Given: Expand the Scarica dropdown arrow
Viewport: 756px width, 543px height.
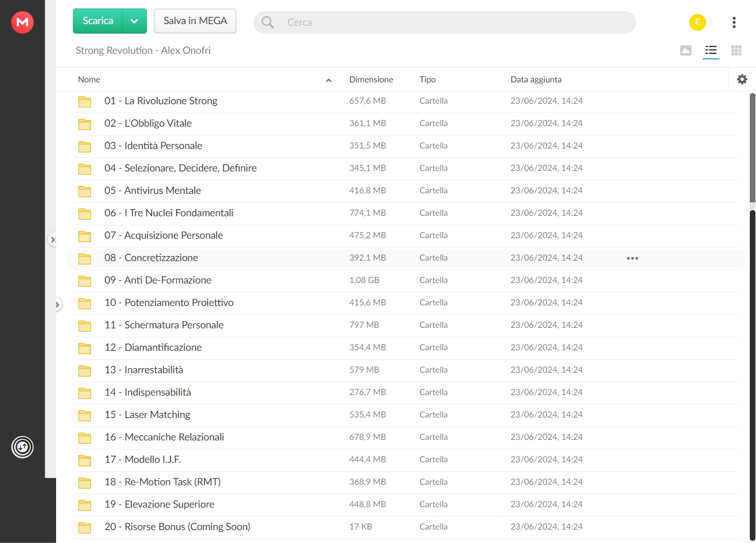Looking at the screenshot, I should point(135,21).
